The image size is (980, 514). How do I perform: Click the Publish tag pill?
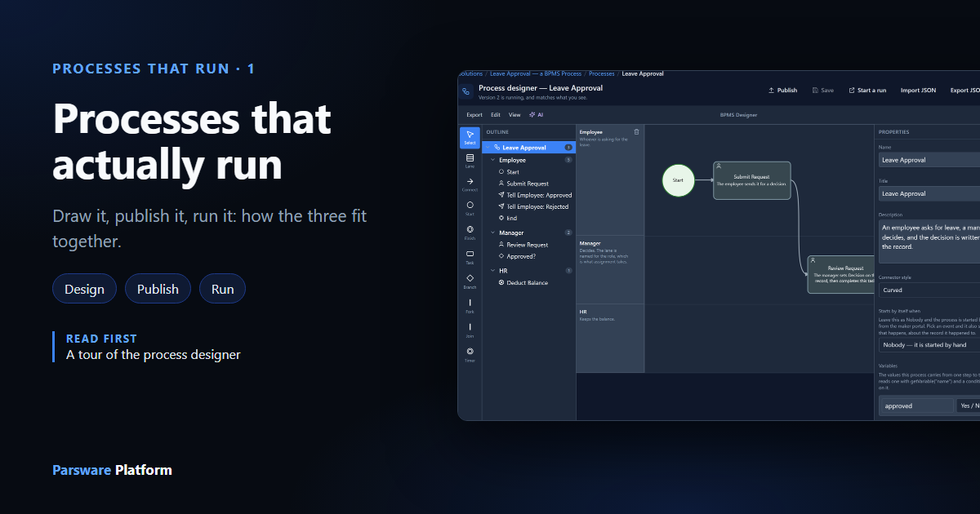[158, 289]
